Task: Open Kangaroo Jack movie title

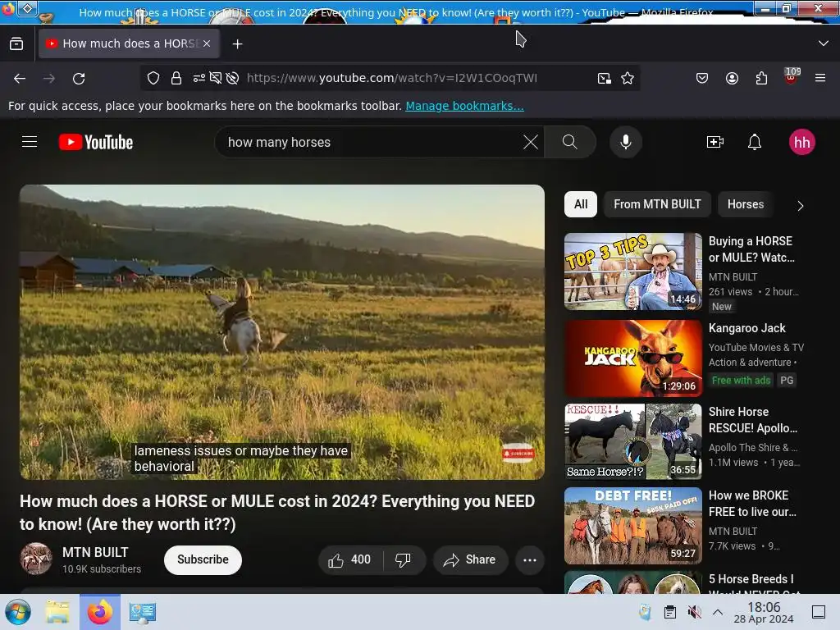Action: [x=746, y=328]
